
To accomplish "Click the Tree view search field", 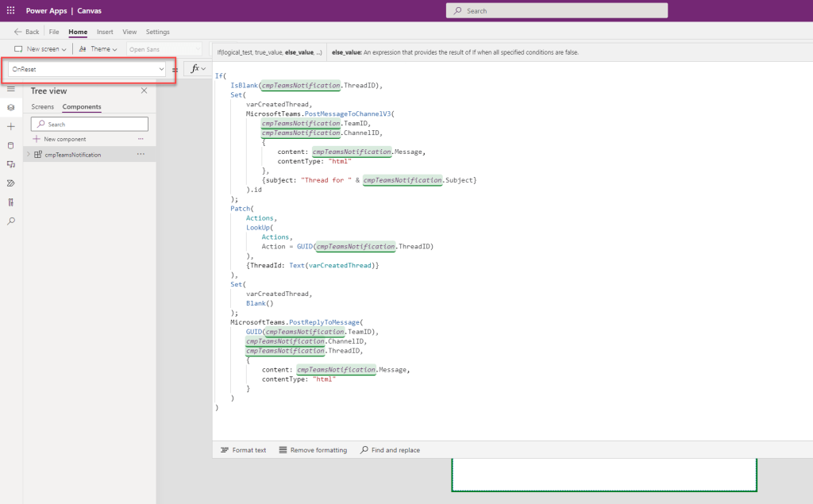I will (90, 124).
